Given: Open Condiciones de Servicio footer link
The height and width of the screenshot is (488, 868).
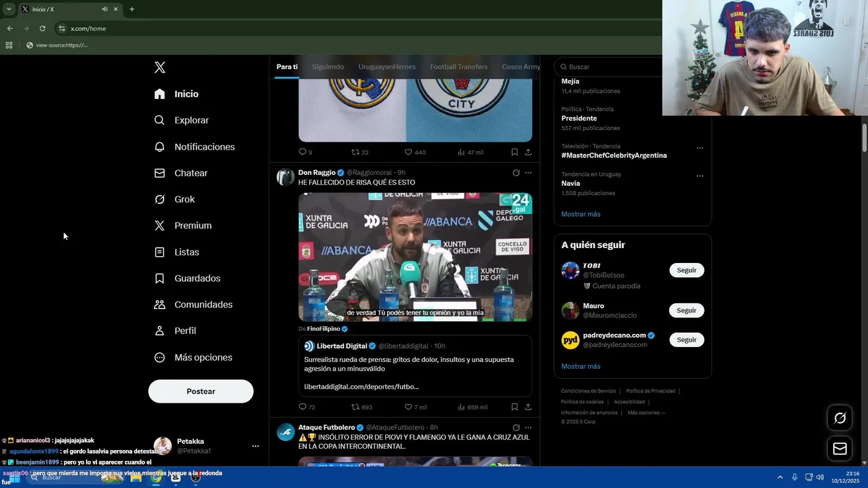Looking at the screenshot, I should click(x=588, y=391).
